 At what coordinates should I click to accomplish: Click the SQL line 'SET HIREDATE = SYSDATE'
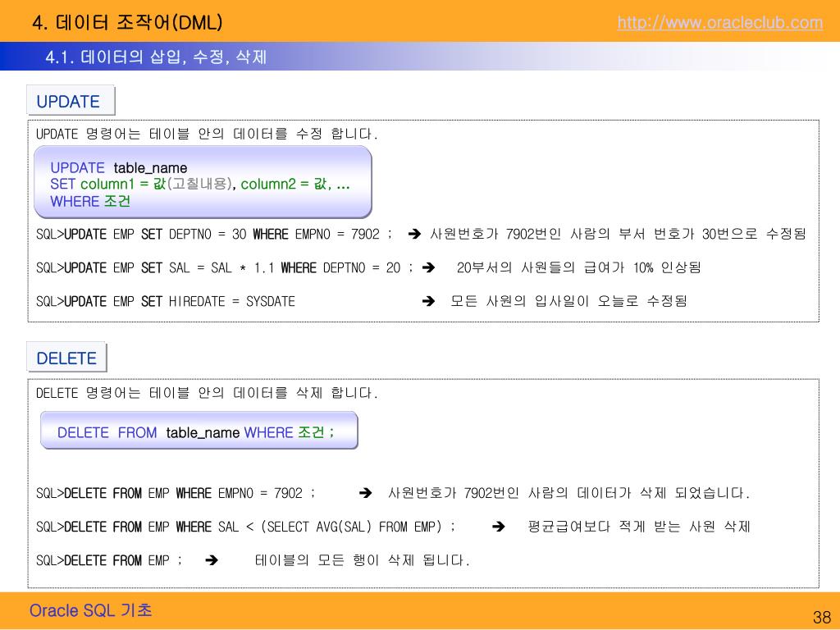coord(166,301)
